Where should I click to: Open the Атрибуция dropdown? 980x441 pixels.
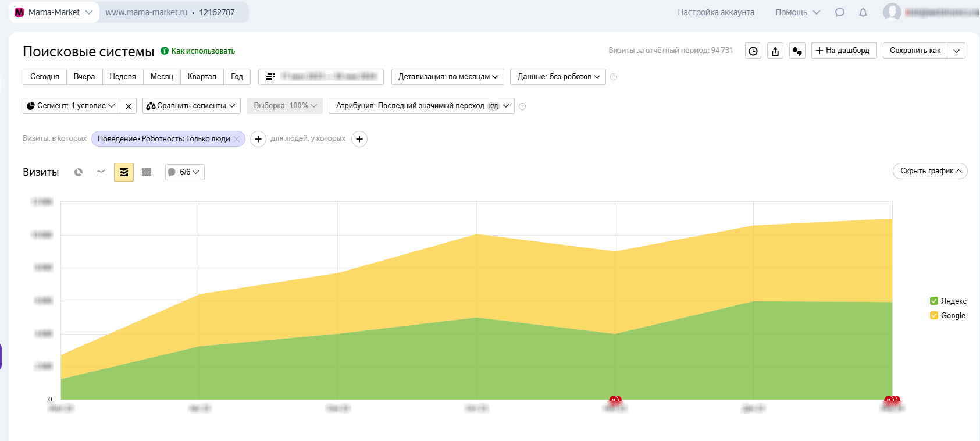[421, 106]
